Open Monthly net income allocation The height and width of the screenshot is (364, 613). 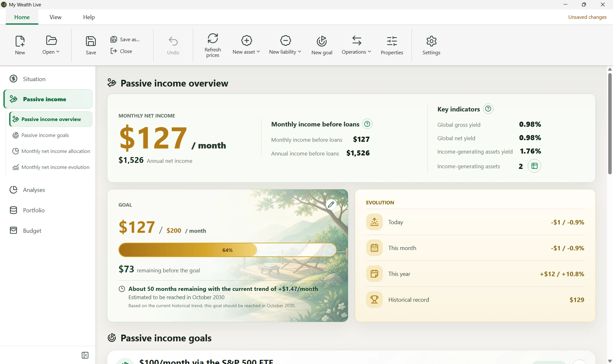coord(51,151)
